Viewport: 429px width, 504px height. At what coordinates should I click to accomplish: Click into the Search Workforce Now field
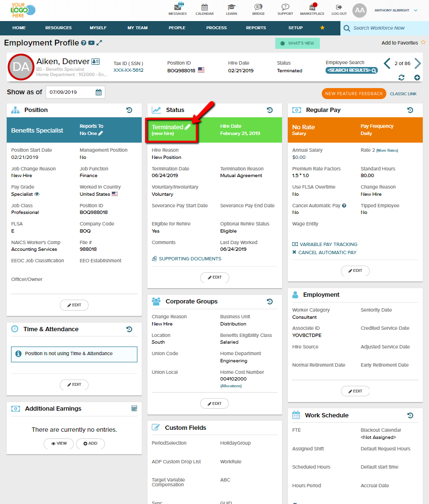pyautogui.click(x=383, y=28)
